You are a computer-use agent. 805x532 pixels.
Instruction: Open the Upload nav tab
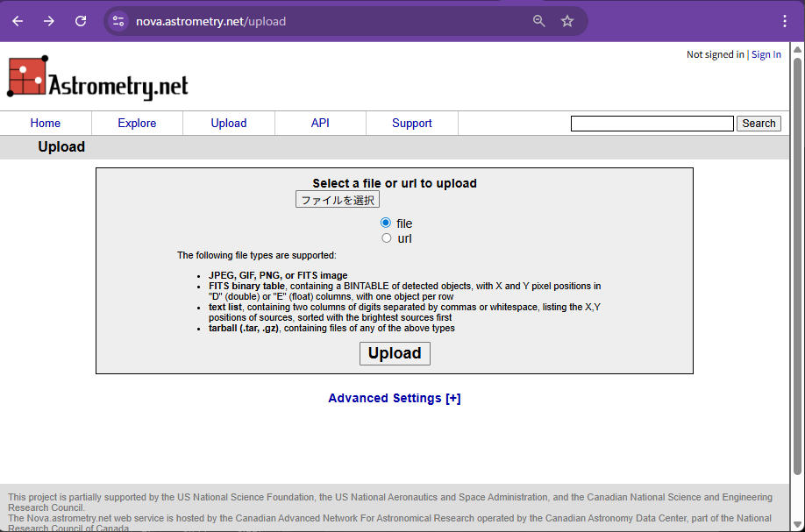(x=229, y=123)
